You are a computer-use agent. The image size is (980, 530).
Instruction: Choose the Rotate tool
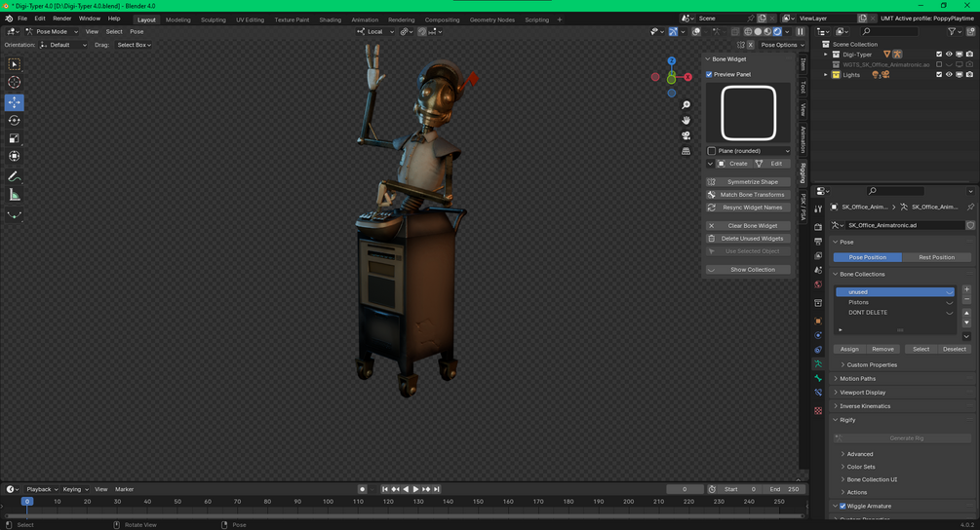point(14,121)
